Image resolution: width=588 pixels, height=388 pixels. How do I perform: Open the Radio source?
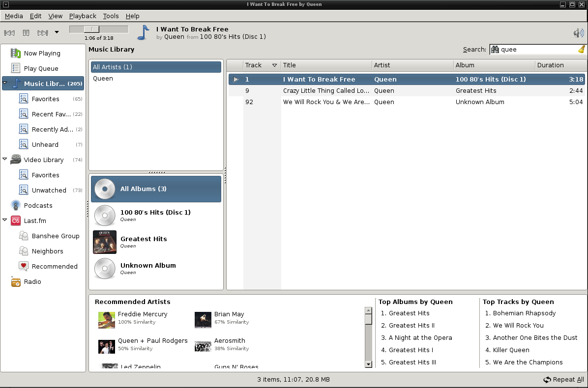pos(43,281)
